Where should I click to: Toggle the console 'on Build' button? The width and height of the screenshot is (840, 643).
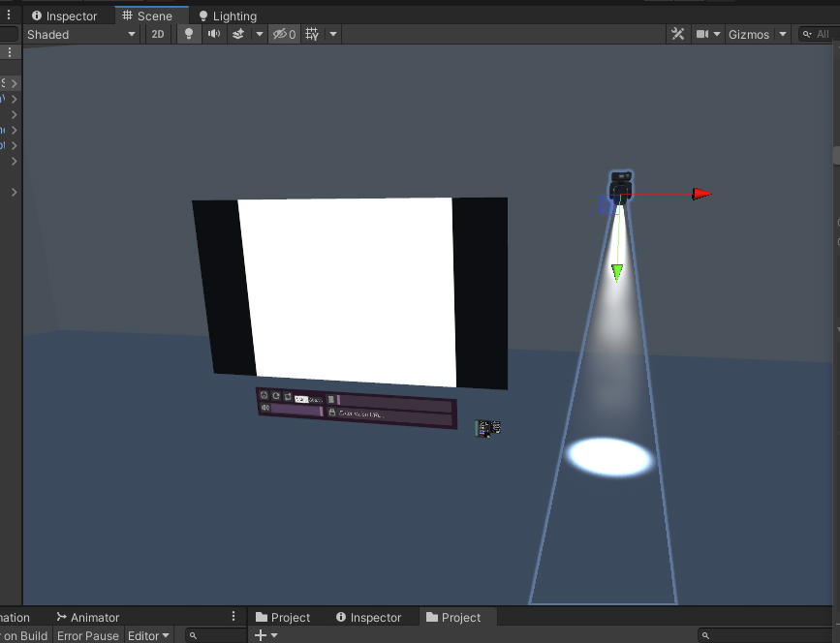tap(25, 635)
